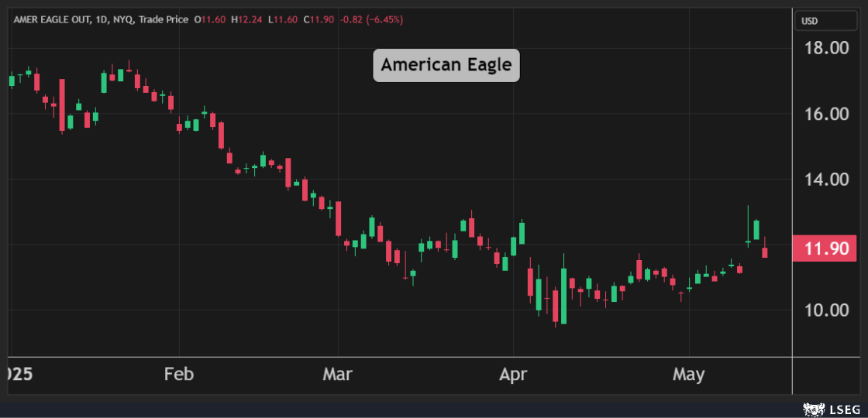Click the last red candlestick in May

(x=765, y=252)
